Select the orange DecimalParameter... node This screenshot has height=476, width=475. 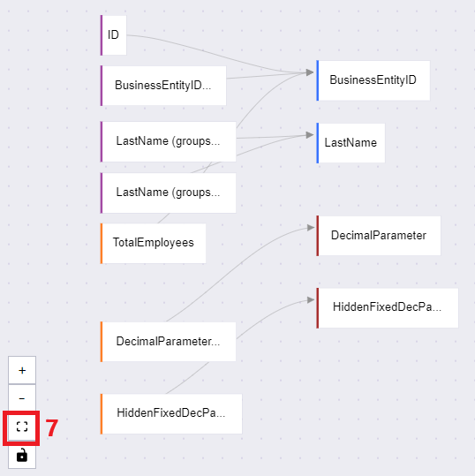[168, 342]
